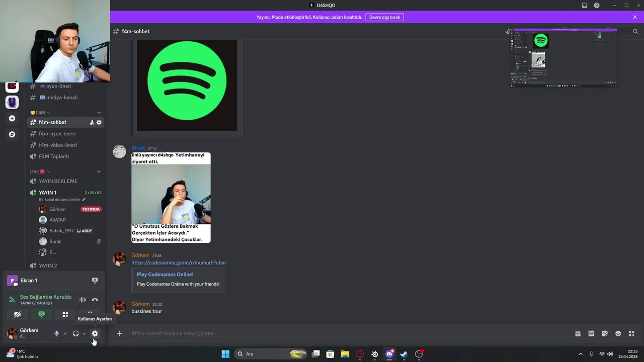Open microphone input options chevron
This screenshot has width=644, height=362.
[x=65, y=334]
